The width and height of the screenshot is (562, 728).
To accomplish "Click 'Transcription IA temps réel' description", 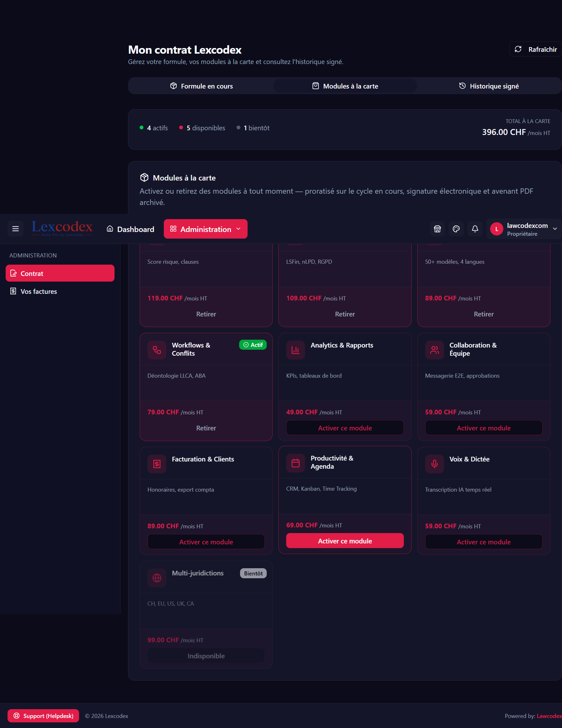I will [x=458, y=490].
